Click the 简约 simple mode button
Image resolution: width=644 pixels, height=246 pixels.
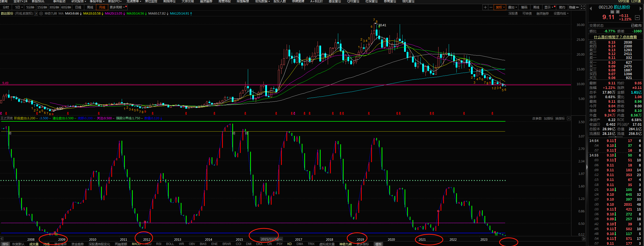pyautogui.click(x=562, y=7)
